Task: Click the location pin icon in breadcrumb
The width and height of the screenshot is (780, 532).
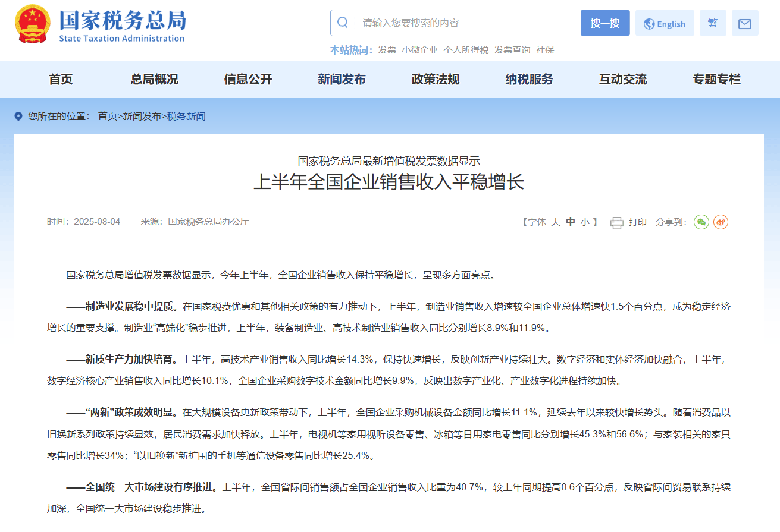Action: (x=18, y=117)
